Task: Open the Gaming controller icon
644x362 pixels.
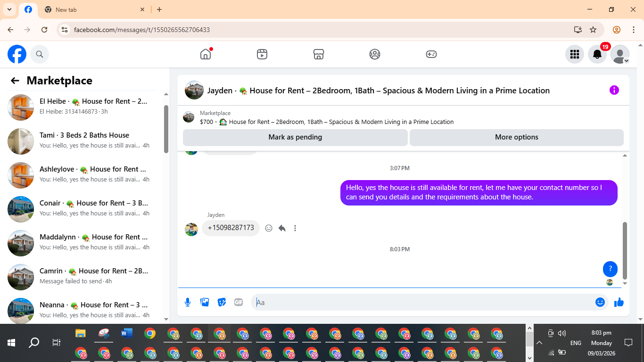Action: coord(431,54)
